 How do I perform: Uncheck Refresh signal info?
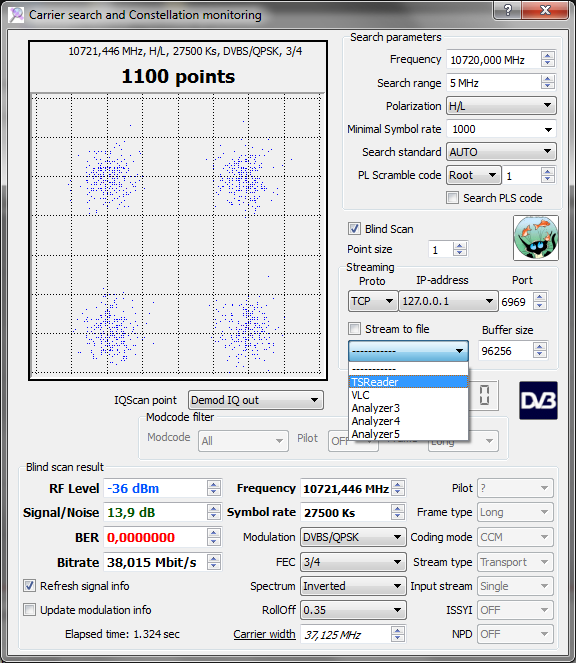(x=29, y=586)
